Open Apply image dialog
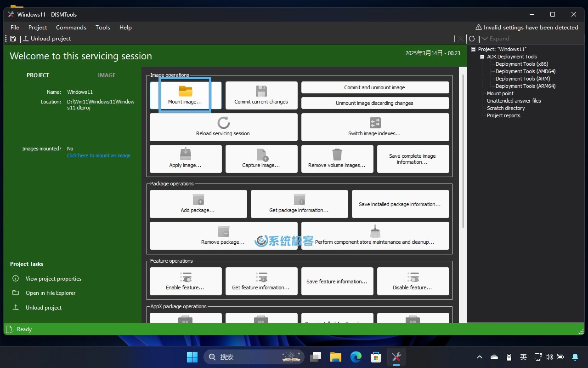Image resolution: width=588 pixels, height=368 pixels. (x=186, y=159)
